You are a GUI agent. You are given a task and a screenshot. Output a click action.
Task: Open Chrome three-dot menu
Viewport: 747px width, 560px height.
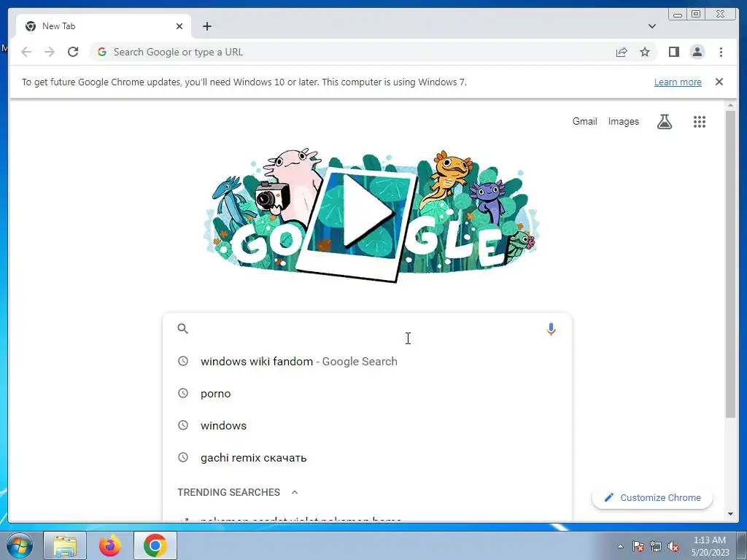(x=721, y=52)
